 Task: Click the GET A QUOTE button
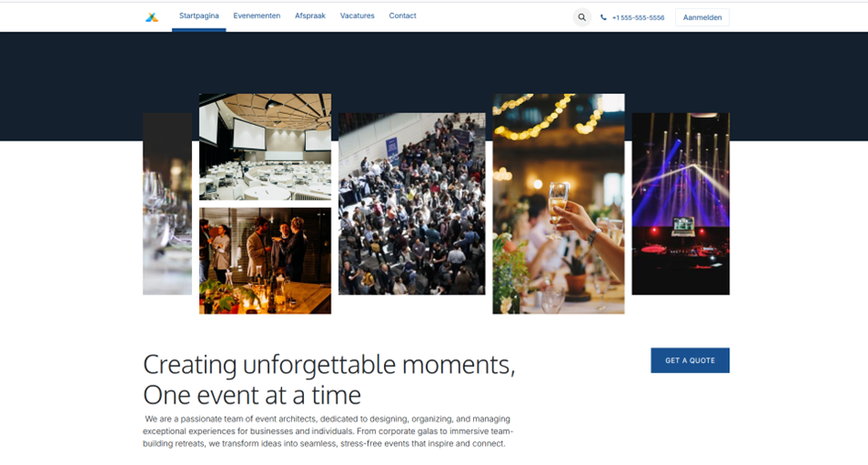coord(690,360)
